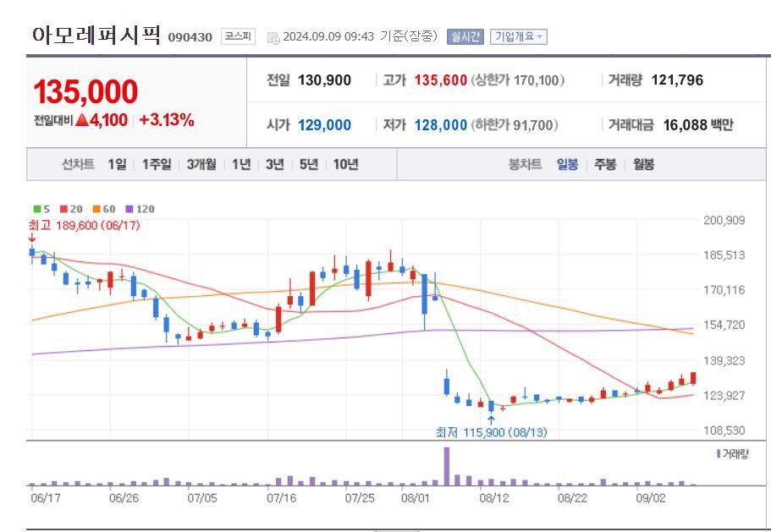The image size is (771, 532).
Task: Select the 5년 line chart tab
Action: pos(309,164)
